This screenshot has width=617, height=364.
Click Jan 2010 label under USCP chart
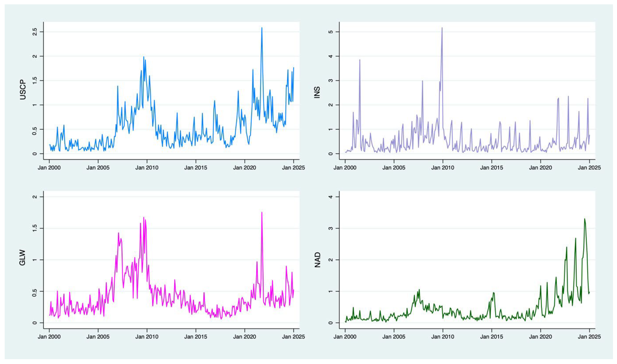(x=147, y=167)
